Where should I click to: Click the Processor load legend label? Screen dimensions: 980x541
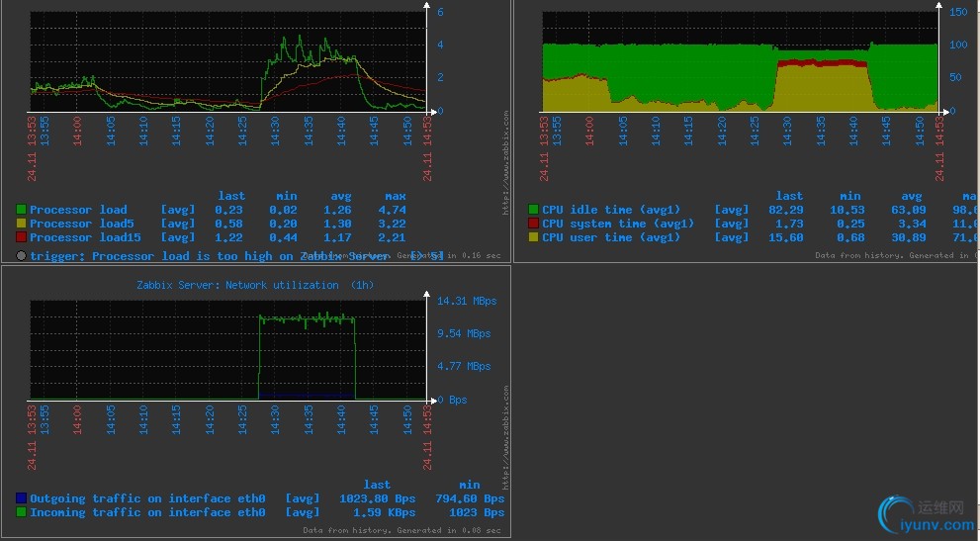click(x=78, y=210)
